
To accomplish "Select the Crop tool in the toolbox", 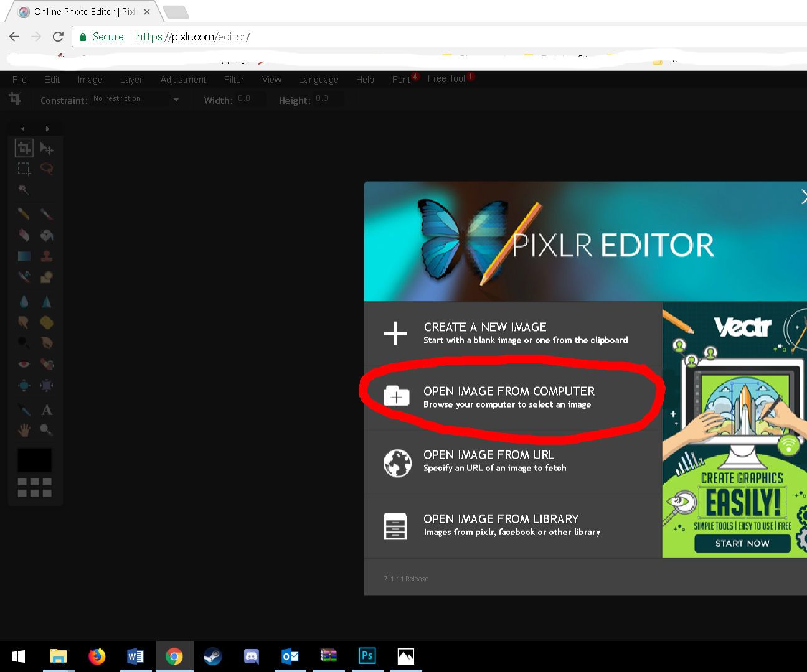I will 24,148.
